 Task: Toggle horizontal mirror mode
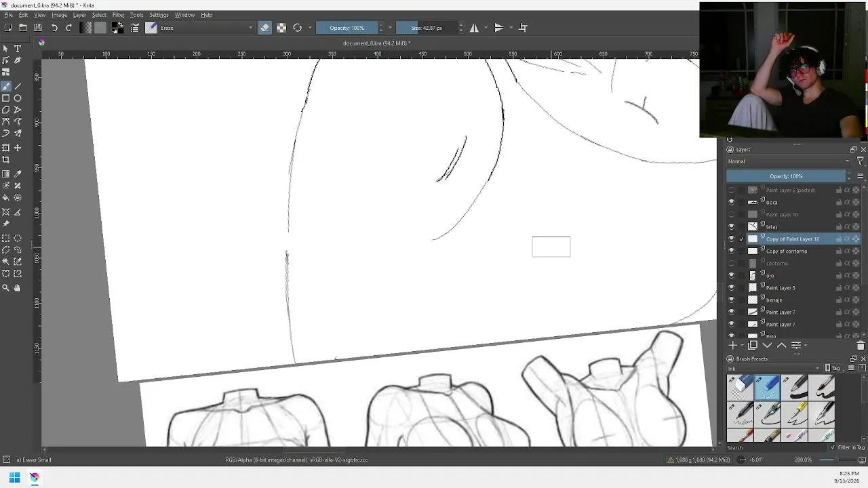[474, 28]
